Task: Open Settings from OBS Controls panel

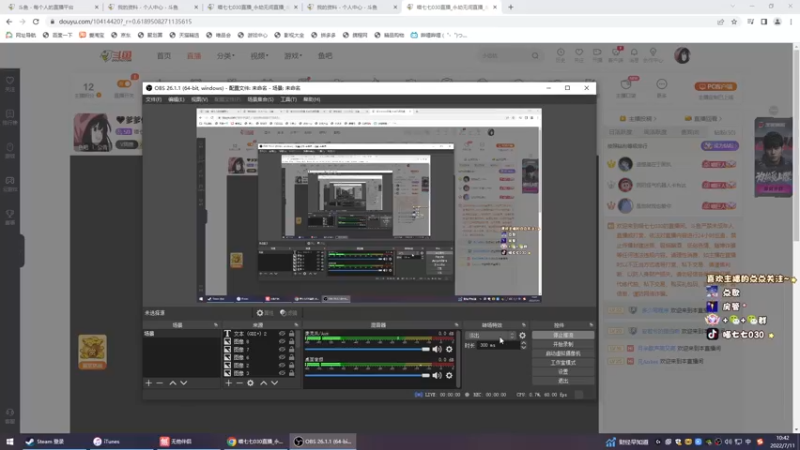Action: click(563, 372)
